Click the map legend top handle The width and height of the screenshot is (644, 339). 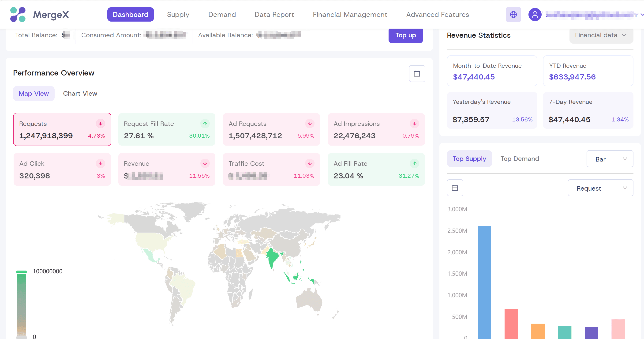[x=22, y=272]
